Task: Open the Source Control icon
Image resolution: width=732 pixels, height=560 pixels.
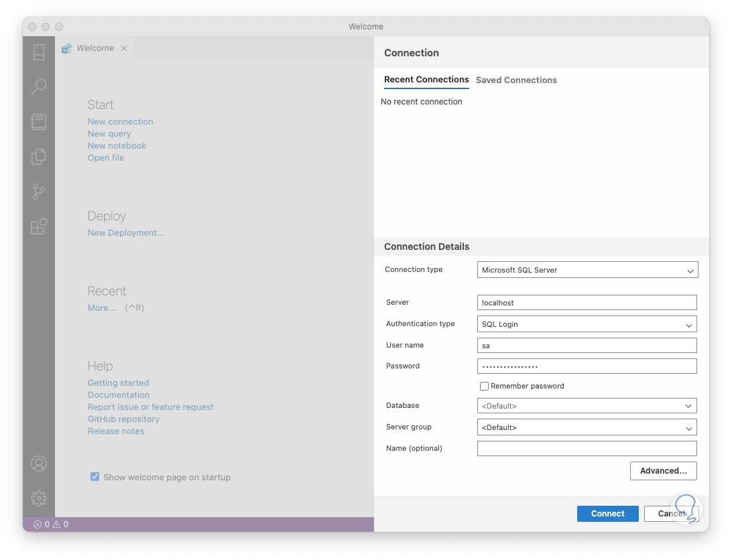Action: point(39,192)
